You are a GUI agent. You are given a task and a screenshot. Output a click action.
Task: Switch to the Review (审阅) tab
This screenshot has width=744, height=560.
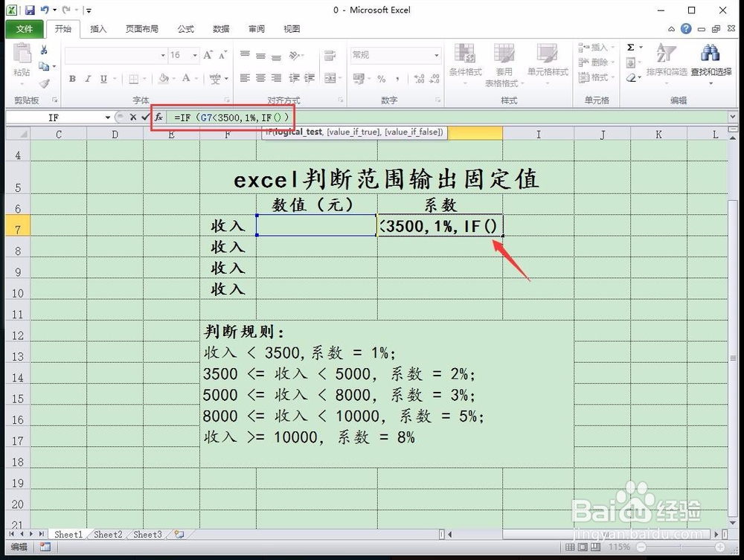[x=257, y=29]
